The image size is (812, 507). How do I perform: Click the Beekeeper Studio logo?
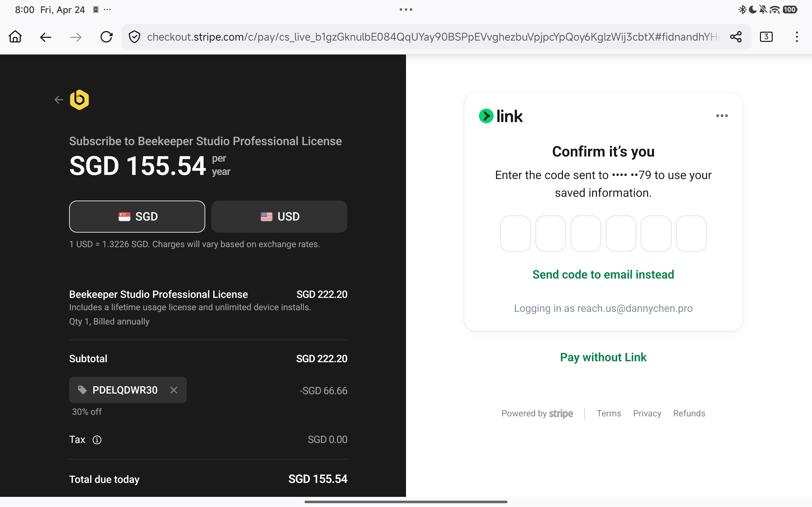pos(80,99)
